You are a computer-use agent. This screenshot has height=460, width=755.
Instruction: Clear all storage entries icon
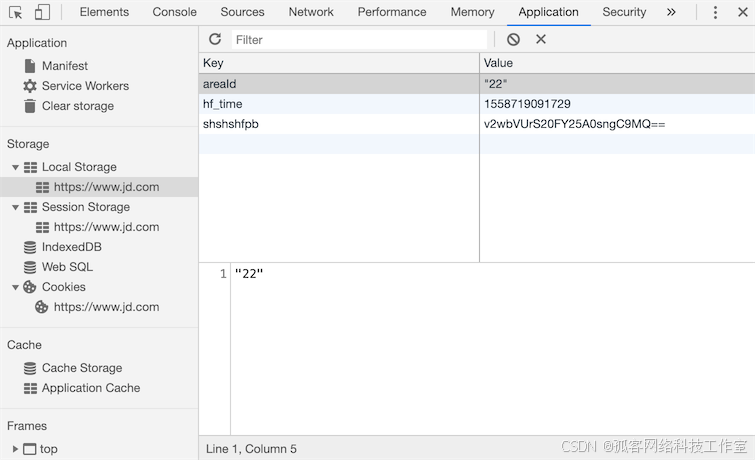513,39
